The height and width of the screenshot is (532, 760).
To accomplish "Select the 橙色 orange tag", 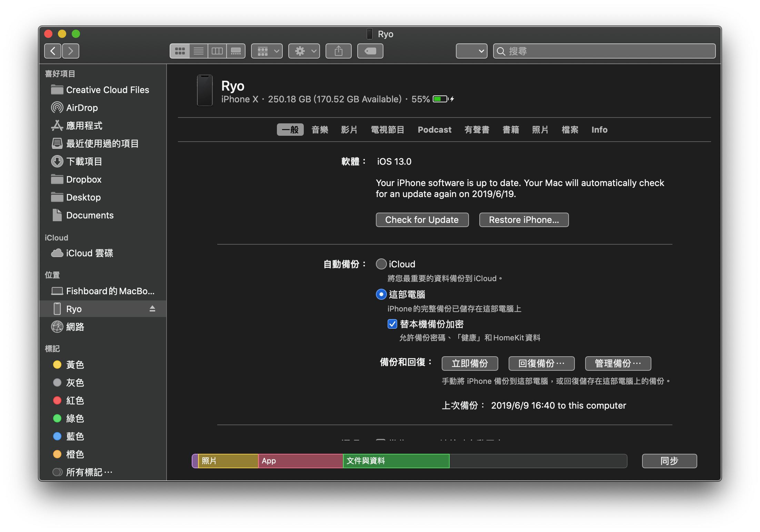I will click(x=103, y=454).
